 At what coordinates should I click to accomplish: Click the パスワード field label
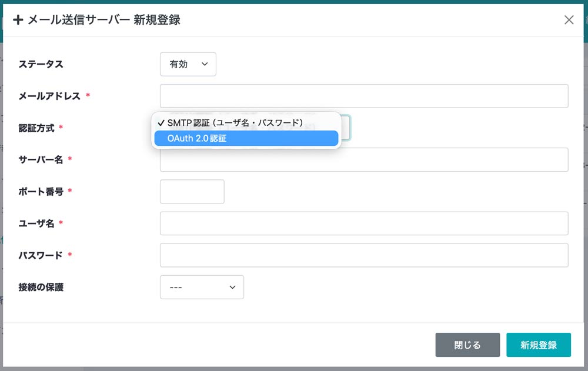pyautogui.click(x=41, y=256)
